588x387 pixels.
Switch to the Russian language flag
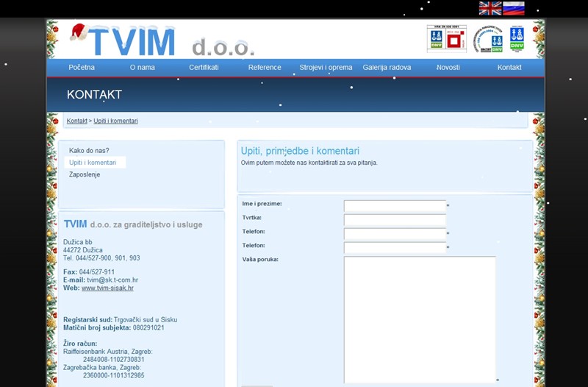[513, 8]
